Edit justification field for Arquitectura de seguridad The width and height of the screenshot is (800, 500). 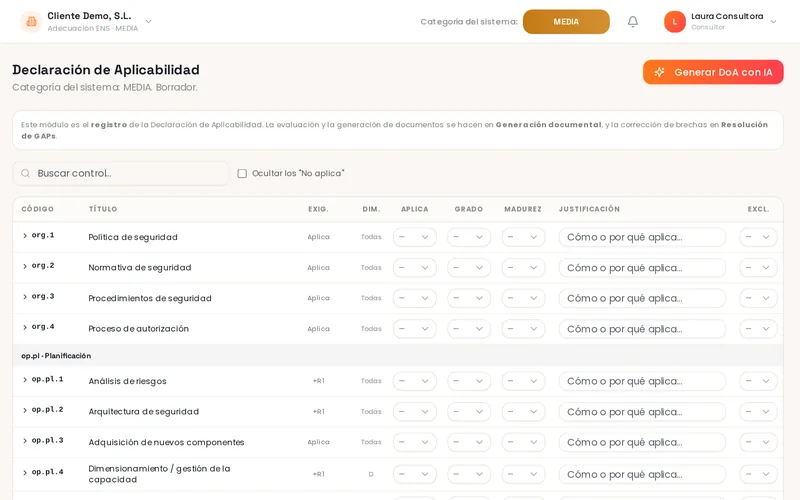[x=642, y=412]
